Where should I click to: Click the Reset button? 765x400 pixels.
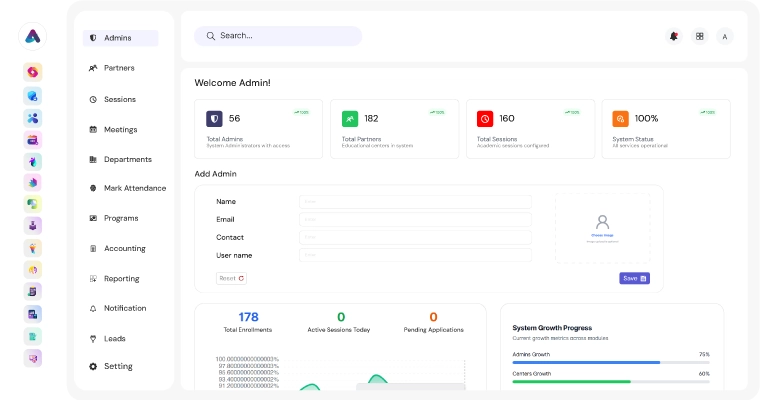231,278
